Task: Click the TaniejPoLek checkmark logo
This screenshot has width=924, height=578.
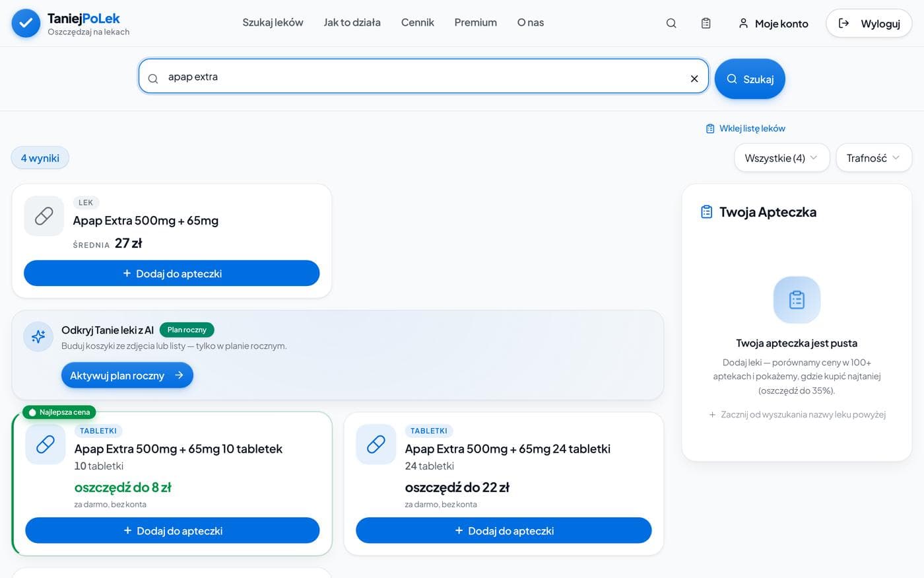Action: pos(26,23)
